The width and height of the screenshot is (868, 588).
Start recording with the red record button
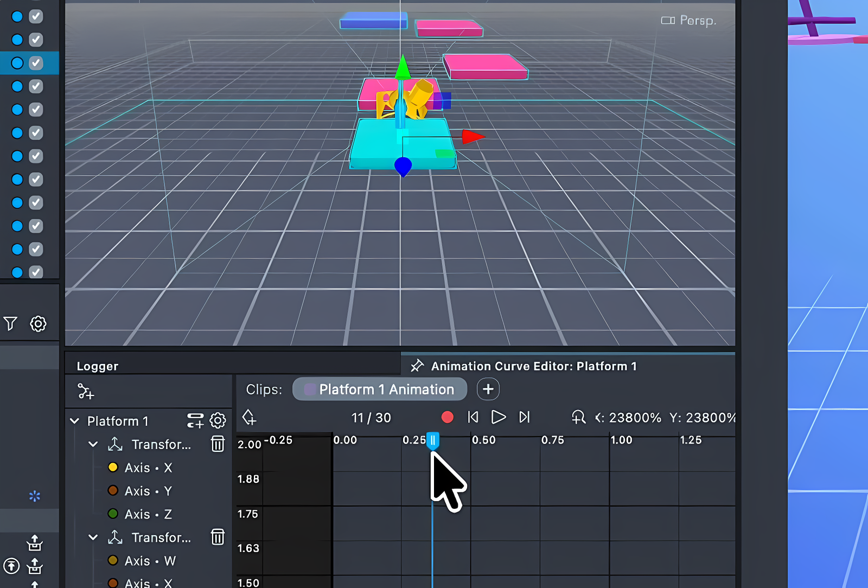447,417
